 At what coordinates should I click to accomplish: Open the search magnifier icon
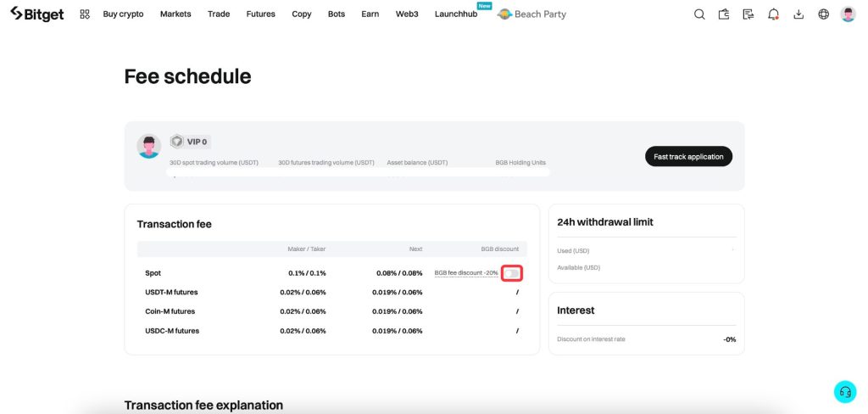coord(699,14)
